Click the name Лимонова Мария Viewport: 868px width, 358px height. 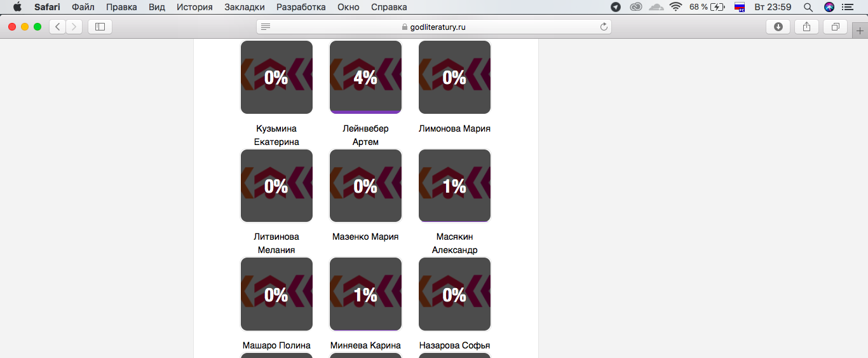pos(454,128)
